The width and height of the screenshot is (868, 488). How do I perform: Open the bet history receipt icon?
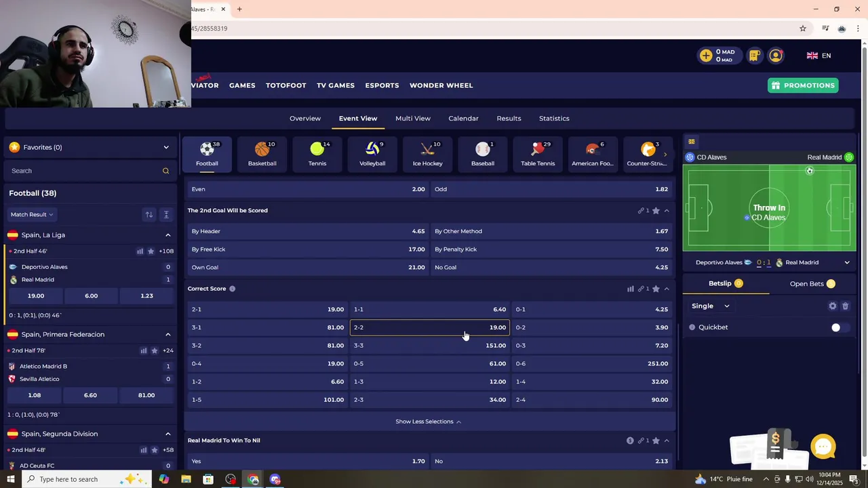point(754,56)
